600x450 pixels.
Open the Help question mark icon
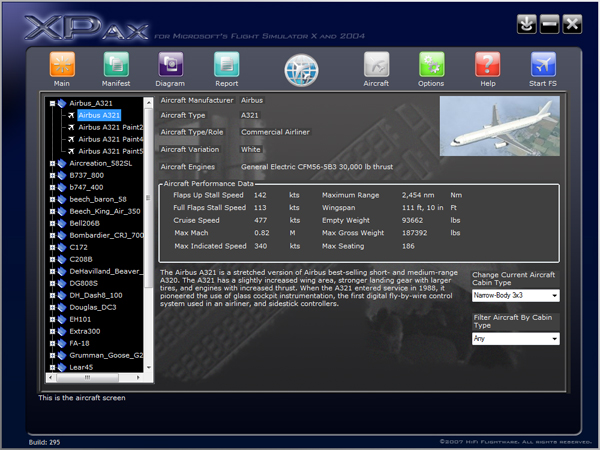tap(488, 64)
